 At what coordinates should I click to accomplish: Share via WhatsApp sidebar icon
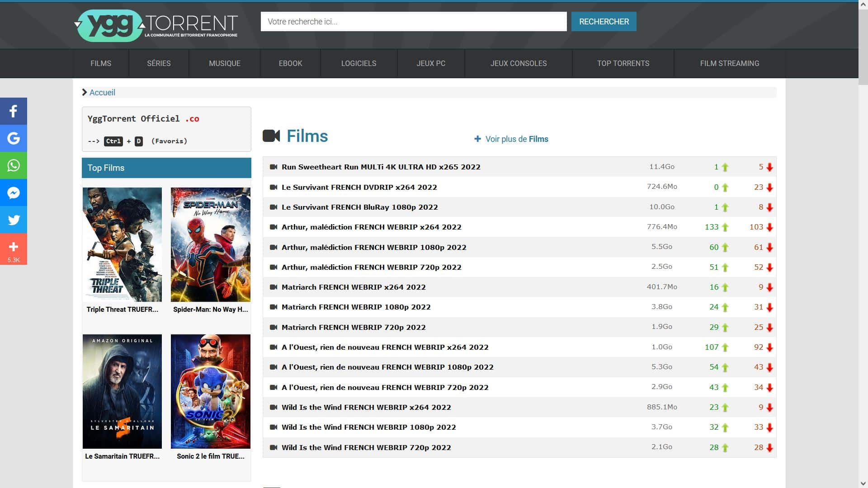(x=14, y=165)
